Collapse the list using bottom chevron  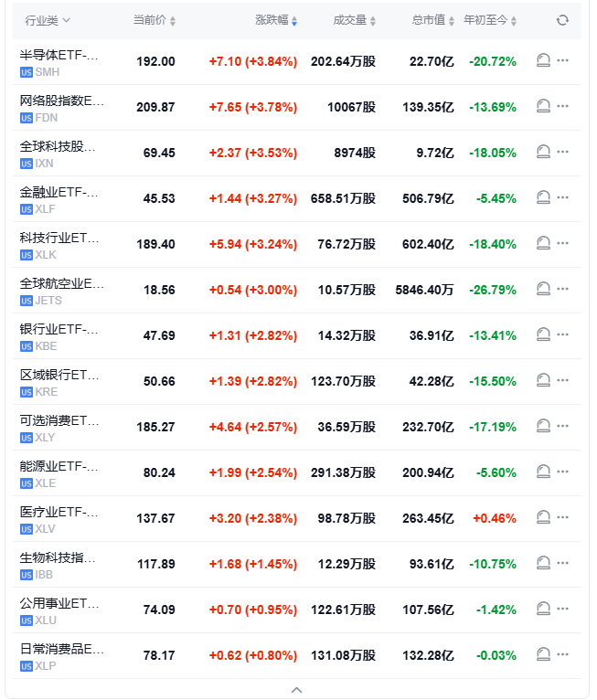pyautogui.click(x=297, y=690)
